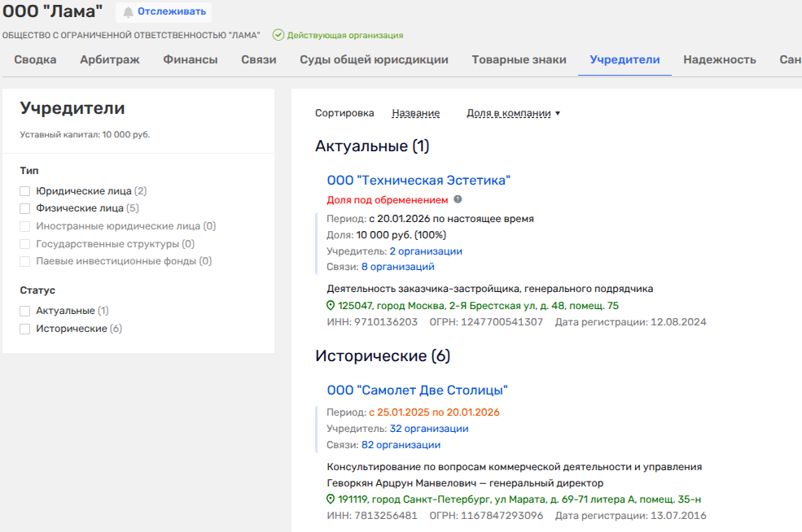
Task: Select the Надежность tab
Action: 719,59
